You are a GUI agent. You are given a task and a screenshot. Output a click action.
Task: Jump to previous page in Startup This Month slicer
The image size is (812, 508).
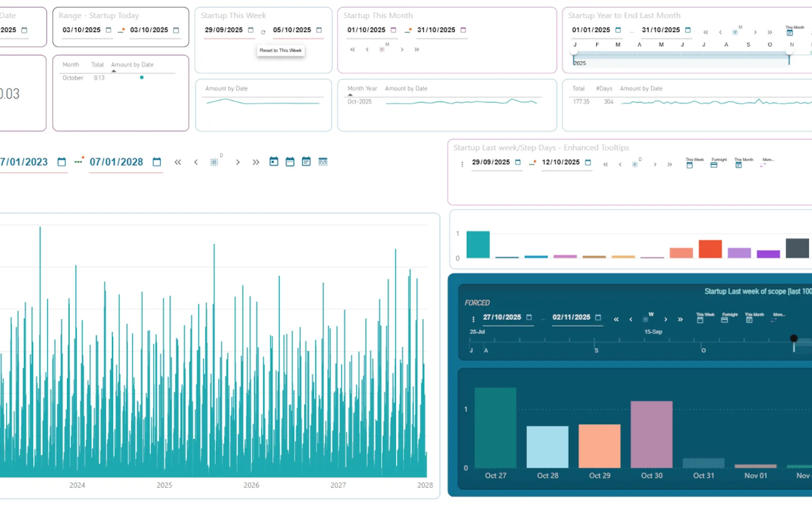(353, 49)
